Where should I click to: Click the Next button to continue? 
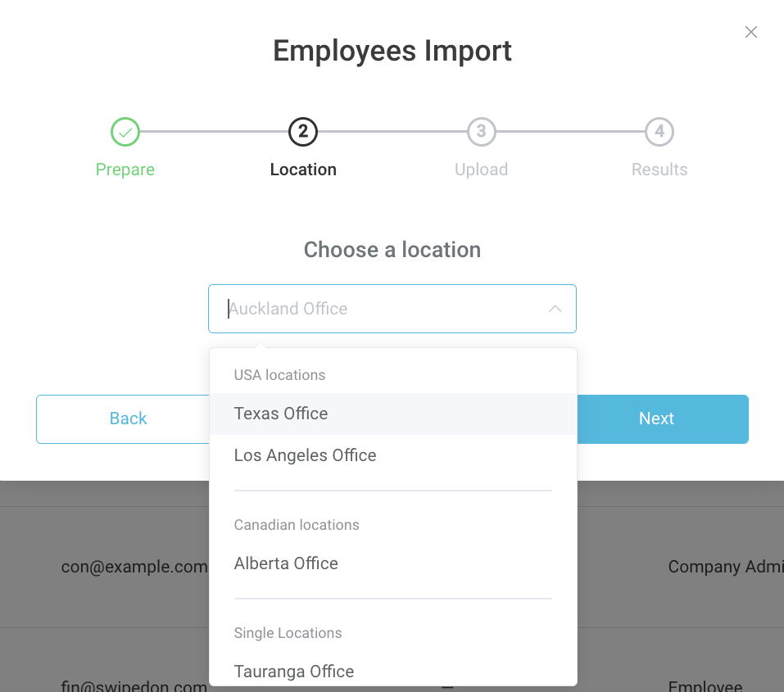pyautogui.click(x=655, y=418)
